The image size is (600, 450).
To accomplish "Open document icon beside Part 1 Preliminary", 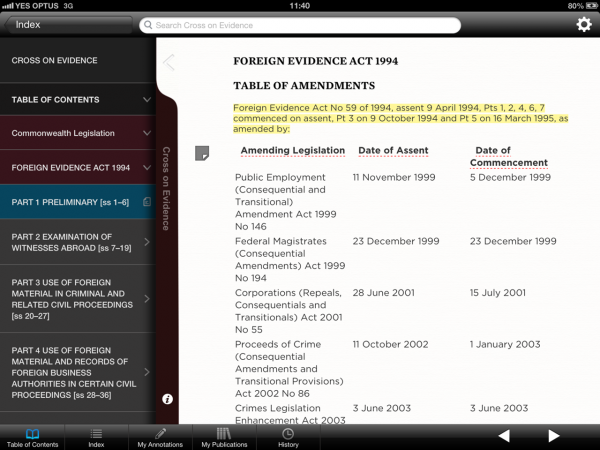I will 147,202.
